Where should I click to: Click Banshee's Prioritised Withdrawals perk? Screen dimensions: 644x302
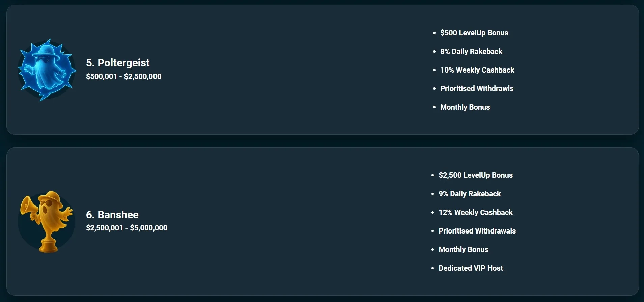[x=477, y=231]
